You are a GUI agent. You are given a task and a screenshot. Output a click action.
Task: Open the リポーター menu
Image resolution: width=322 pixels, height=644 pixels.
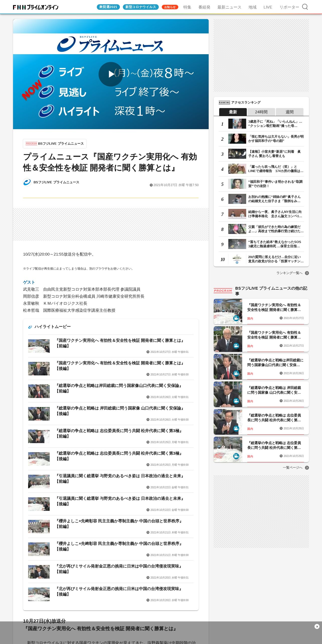click(289, 7)
